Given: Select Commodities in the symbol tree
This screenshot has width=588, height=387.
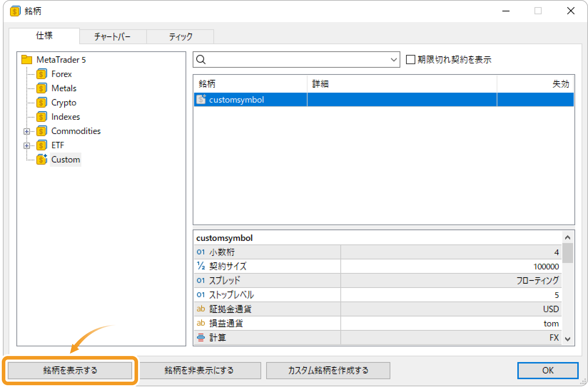Looking at the screenshot, I should tap(76, 131).
